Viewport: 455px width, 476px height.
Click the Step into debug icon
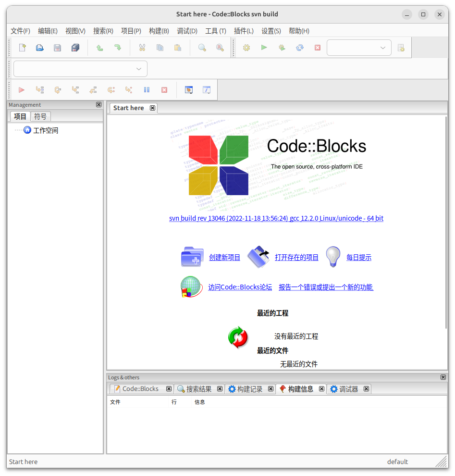pos(75,90)
